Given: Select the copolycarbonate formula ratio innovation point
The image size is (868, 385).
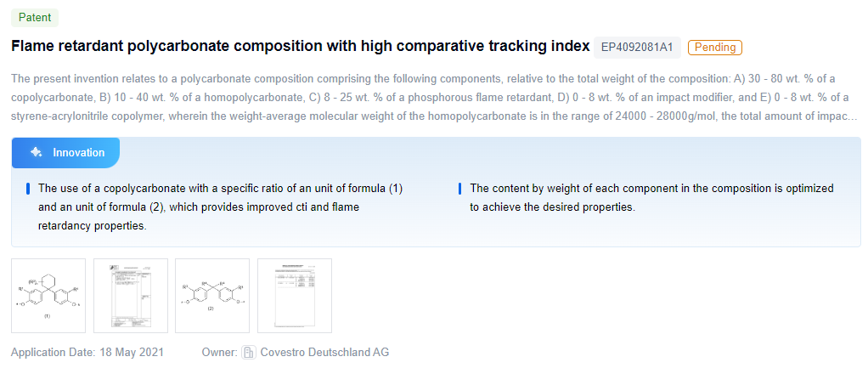Looking at the screenshot, I should [220, 207].
